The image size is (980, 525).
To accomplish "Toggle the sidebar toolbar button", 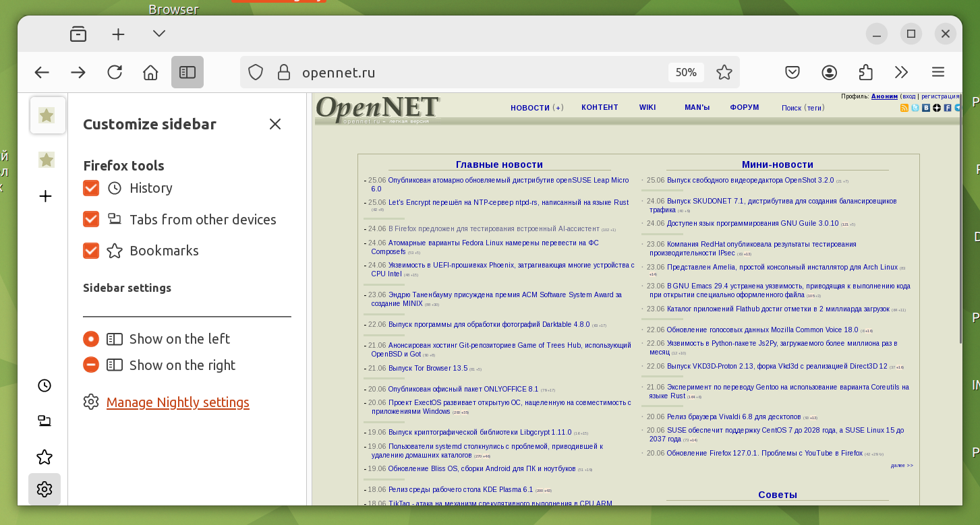I will click(188, 72).
